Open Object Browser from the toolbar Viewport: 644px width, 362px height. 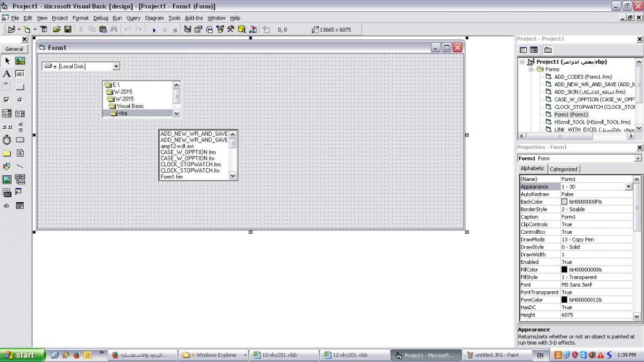[220, 30]
